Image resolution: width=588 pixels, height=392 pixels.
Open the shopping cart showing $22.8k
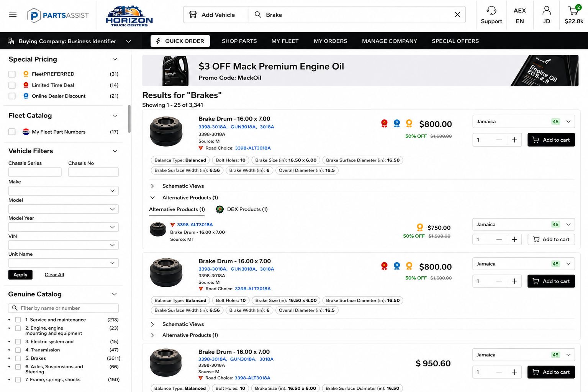[574, 15]
